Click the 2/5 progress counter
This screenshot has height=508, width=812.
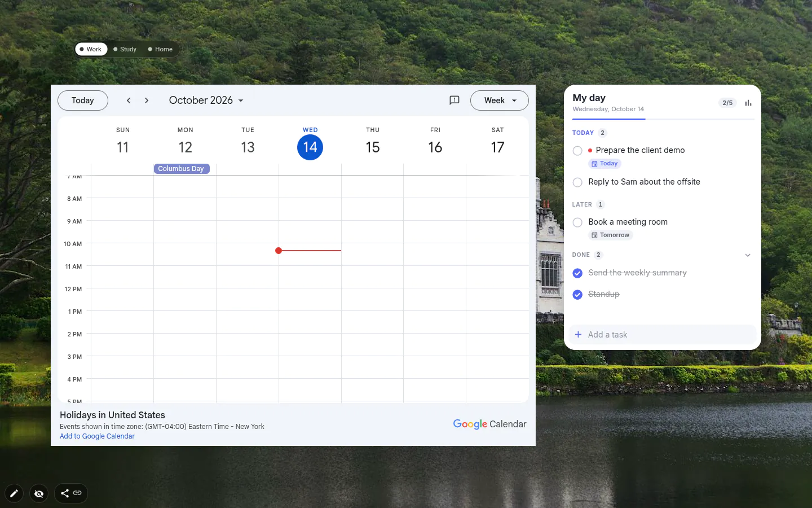tap(727, 103)
